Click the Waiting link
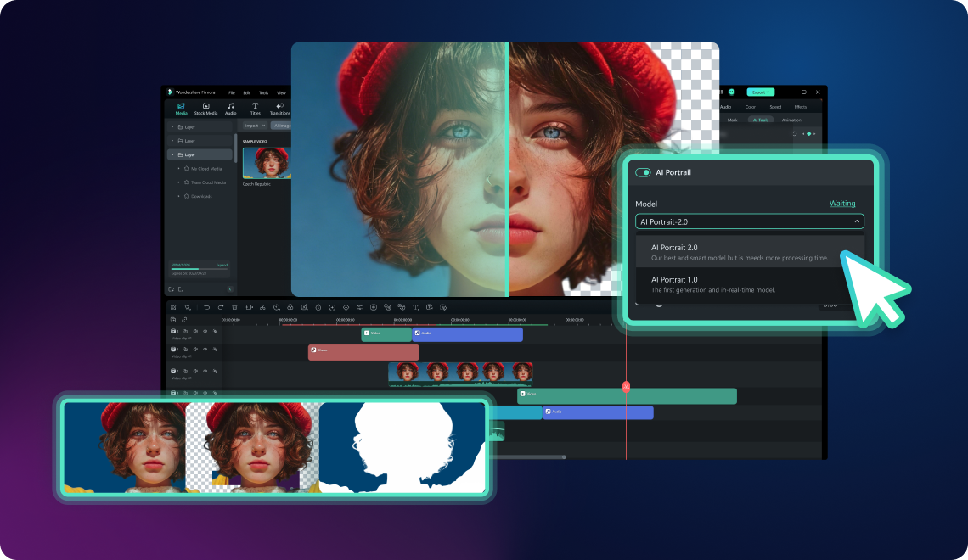Viewport: 968px width, 560px height. pos(842,204)
